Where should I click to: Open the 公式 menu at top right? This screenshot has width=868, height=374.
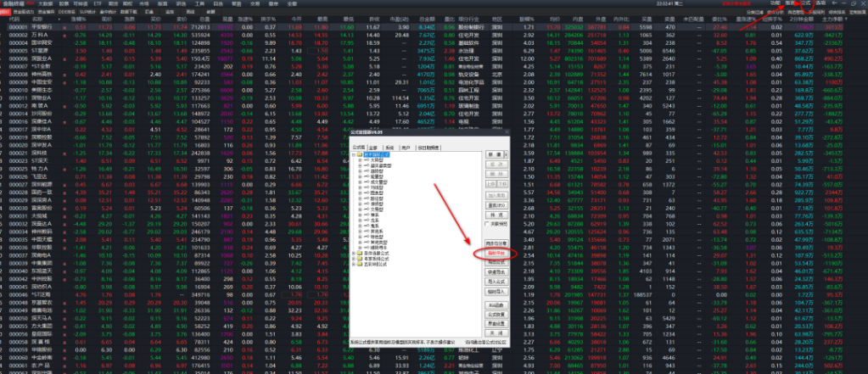805,3
